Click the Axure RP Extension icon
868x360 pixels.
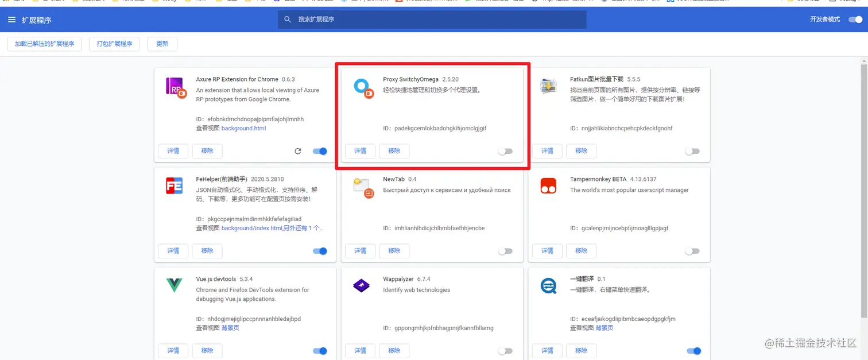tap(175, 88)
